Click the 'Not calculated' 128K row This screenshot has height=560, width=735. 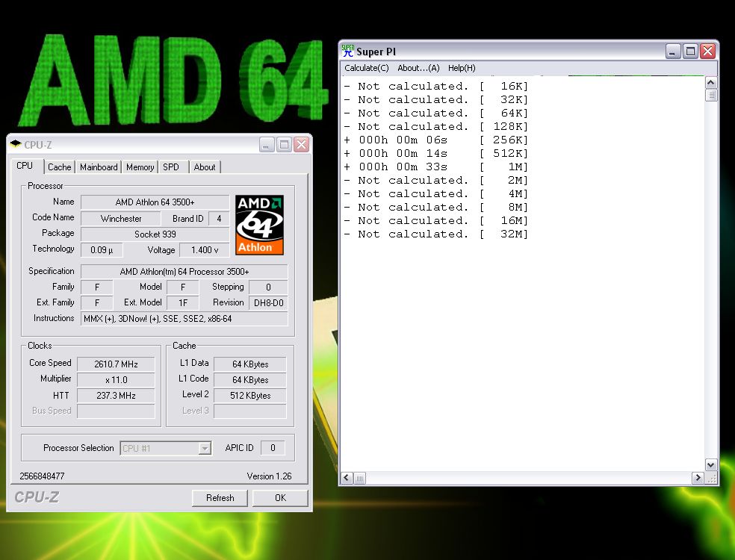(x=436, y=126)
